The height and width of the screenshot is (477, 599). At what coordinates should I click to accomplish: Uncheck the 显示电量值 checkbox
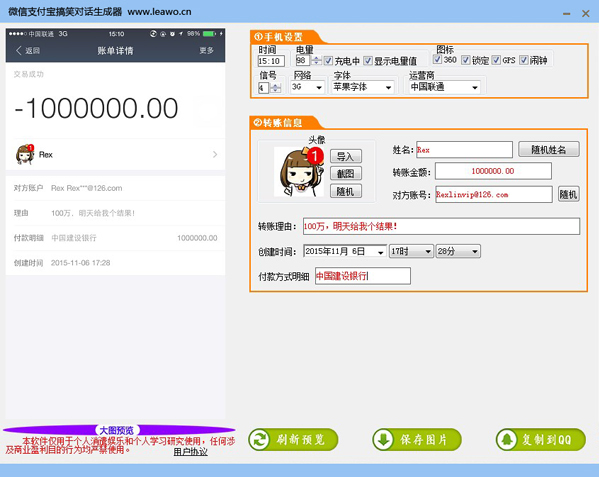click(x=367, y=61)
